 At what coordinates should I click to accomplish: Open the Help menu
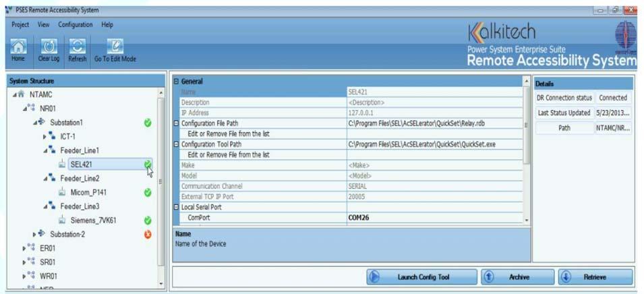pos(107,25)
